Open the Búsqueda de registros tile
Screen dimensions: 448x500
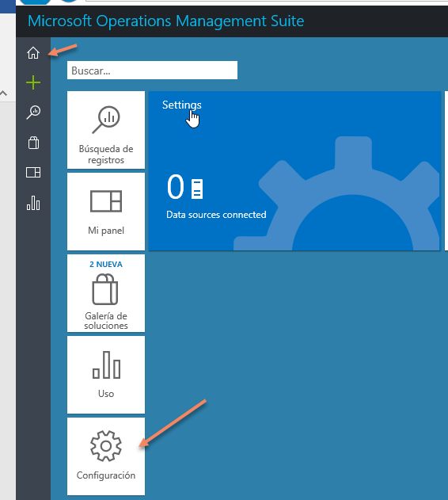click(106, 130)
